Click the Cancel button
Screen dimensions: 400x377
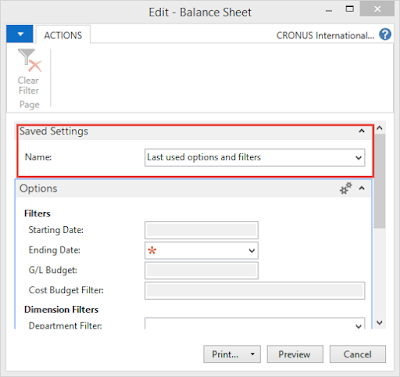point(358,354)
